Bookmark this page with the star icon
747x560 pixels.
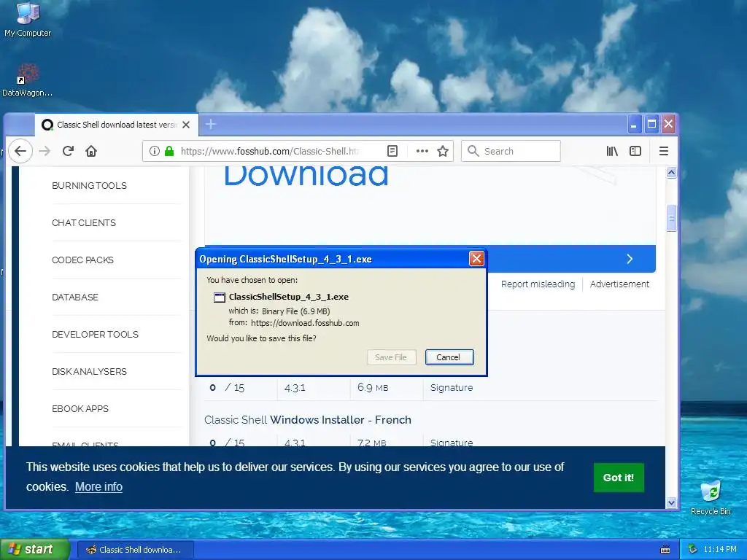[x=443, y=151]
